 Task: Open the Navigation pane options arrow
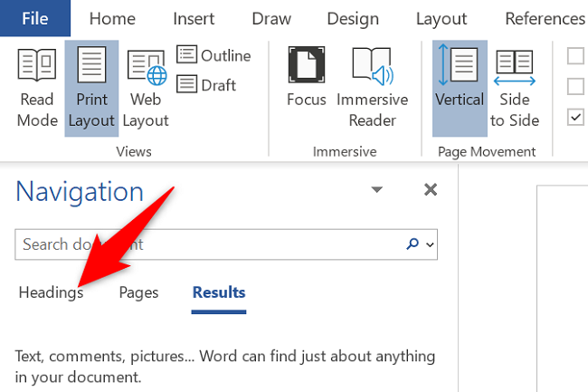[x=377, y=190]
